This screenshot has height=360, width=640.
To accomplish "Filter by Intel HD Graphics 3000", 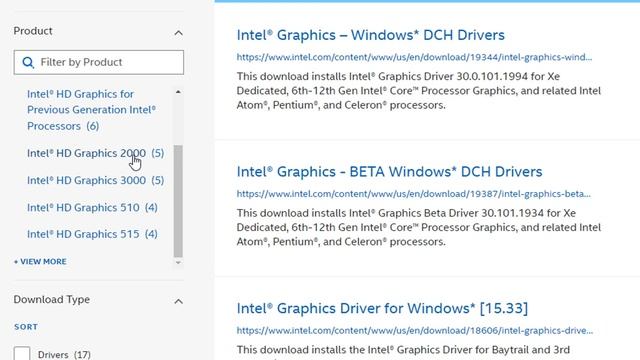I will (96, 180).
